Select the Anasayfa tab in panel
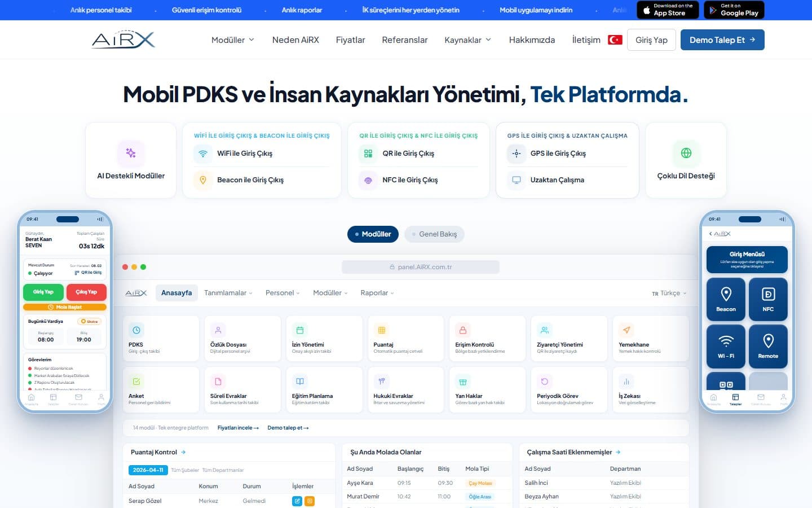This screenshot has height=508, width=812. click(x=176, y=293)
